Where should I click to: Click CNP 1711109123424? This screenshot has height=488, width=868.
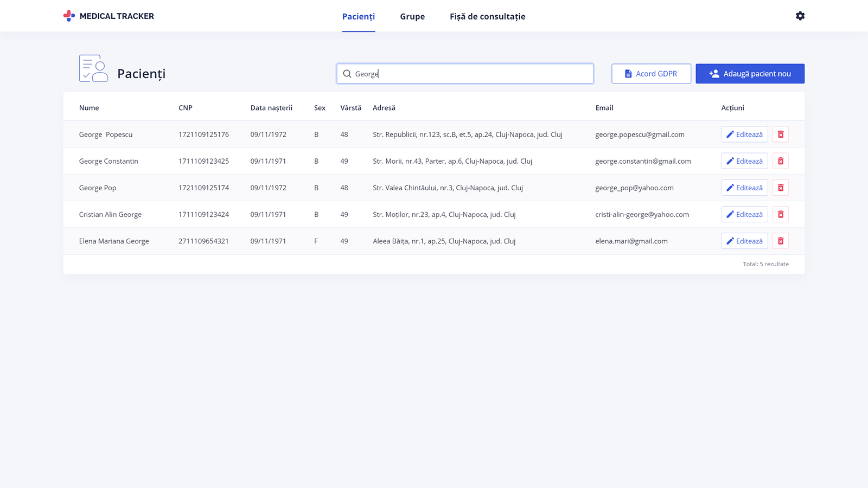tap(203, 214)
